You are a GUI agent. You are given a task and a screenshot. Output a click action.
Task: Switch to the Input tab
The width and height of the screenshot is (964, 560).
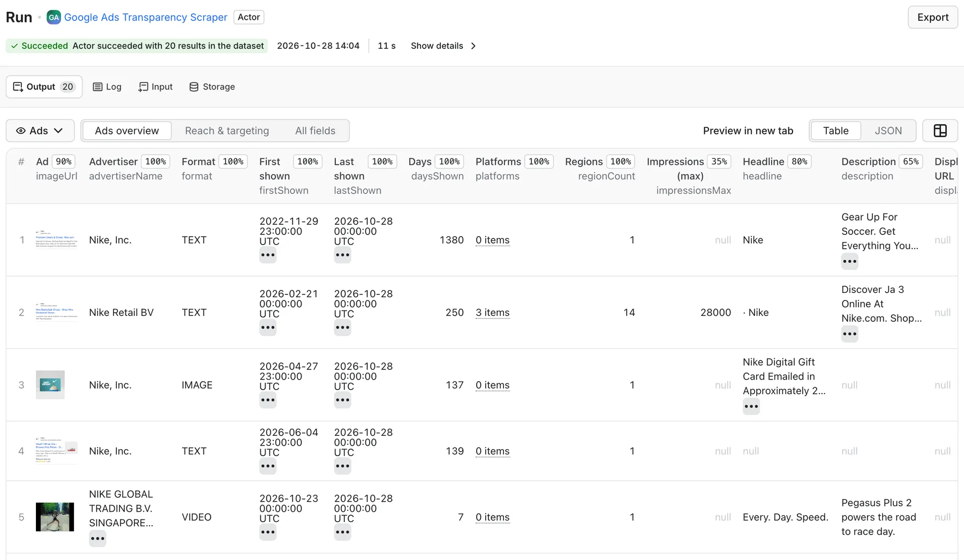[x=155, y=87]
